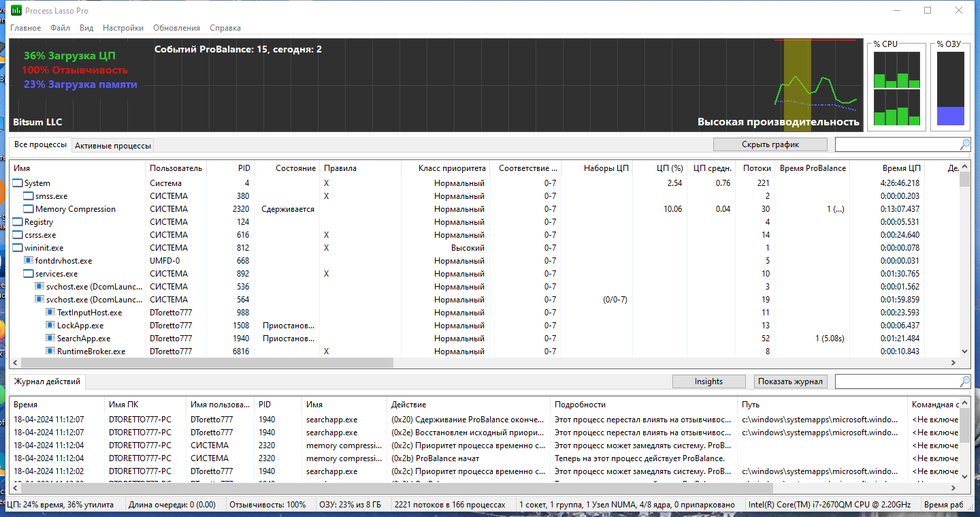Click the Process Lasso title bar icon
980x517 pixels.
point(16,11)
